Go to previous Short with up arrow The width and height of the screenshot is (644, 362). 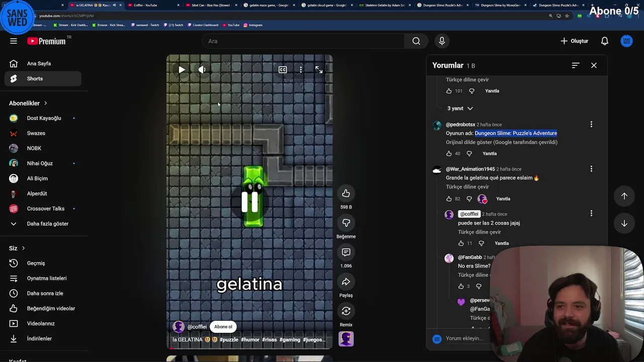pos(624,196)
